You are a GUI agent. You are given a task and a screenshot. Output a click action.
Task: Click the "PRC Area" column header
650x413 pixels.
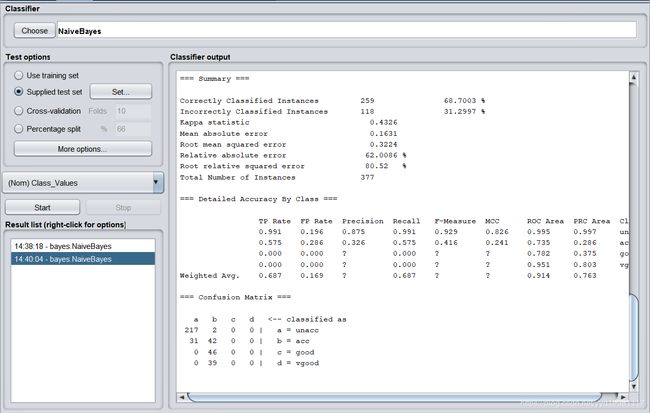(x=592, y=221)
